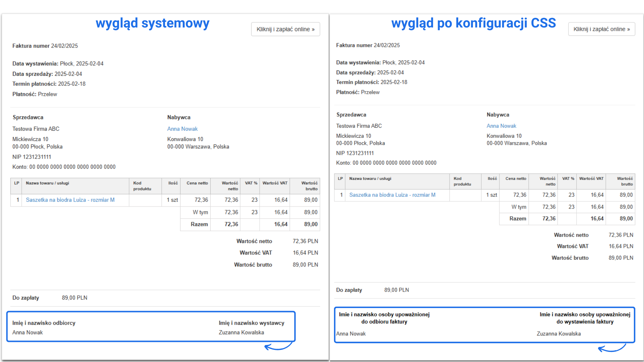This screenshot has height=362, width=644.
Task: Select "Do zapłaty" amount 89,00 PLN on left
Action: (x=74, y=298)
